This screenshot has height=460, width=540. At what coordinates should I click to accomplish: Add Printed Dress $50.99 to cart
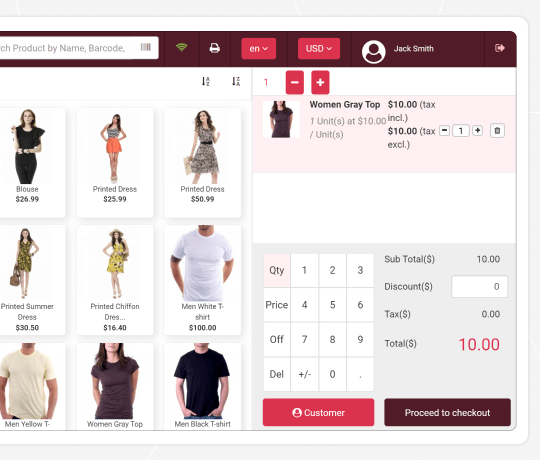click(202, 163)
